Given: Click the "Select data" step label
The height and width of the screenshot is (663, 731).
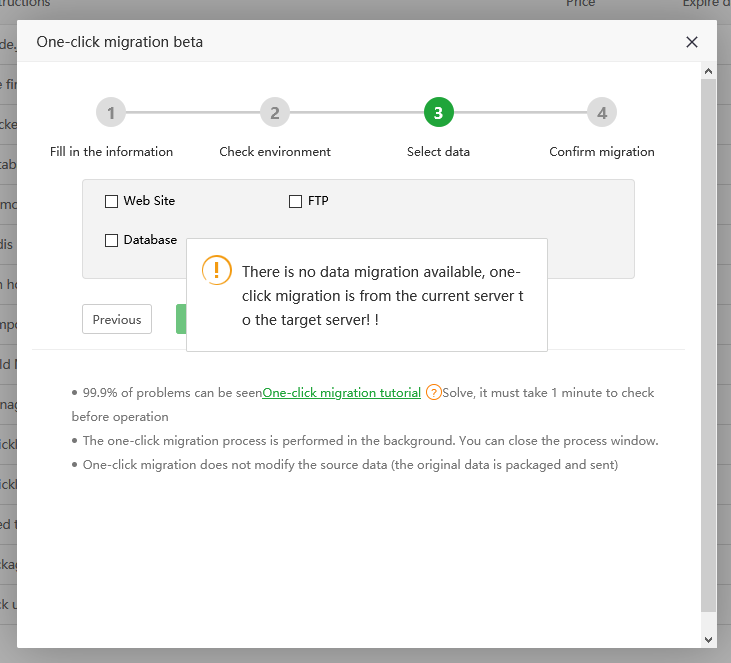Looking at the screenshot, I should click(x=438, y=152).
